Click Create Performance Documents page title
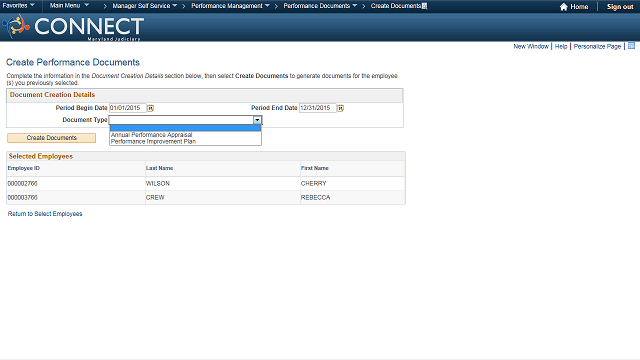 [73, 62]
